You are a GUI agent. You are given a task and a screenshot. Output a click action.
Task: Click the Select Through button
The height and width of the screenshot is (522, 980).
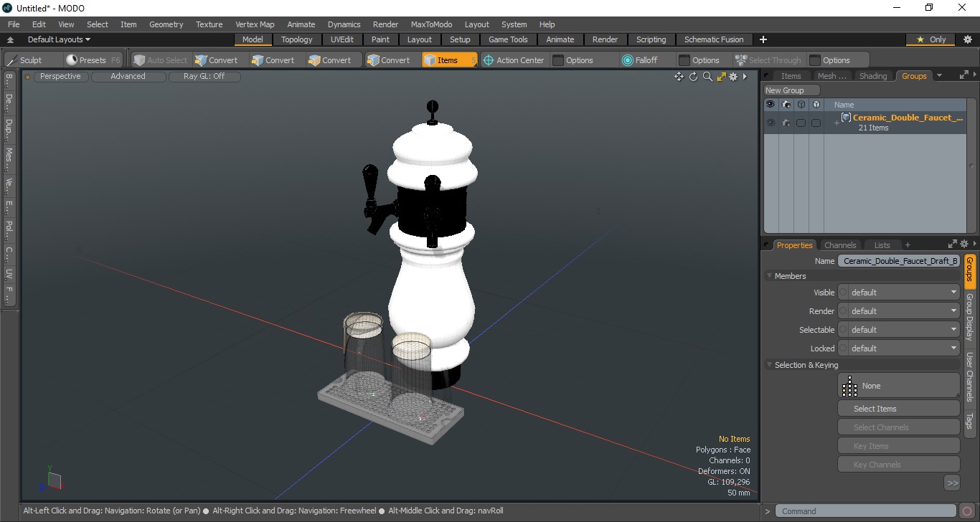(768, 60)
